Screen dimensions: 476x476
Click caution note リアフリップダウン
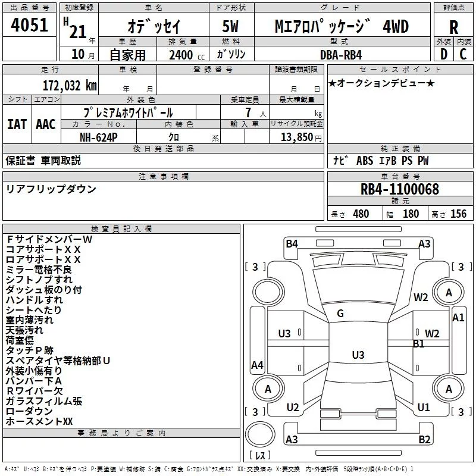click(x=51, y=189)
